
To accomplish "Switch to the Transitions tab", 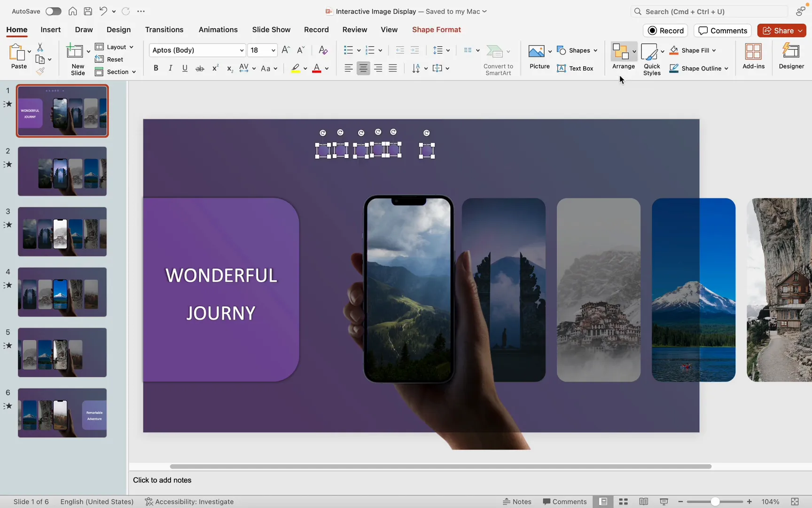I will pos(164,30).
